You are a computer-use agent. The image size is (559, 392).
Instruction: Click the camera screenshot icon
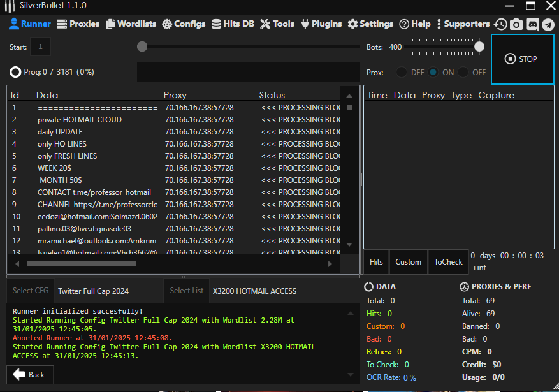(516, 24)
